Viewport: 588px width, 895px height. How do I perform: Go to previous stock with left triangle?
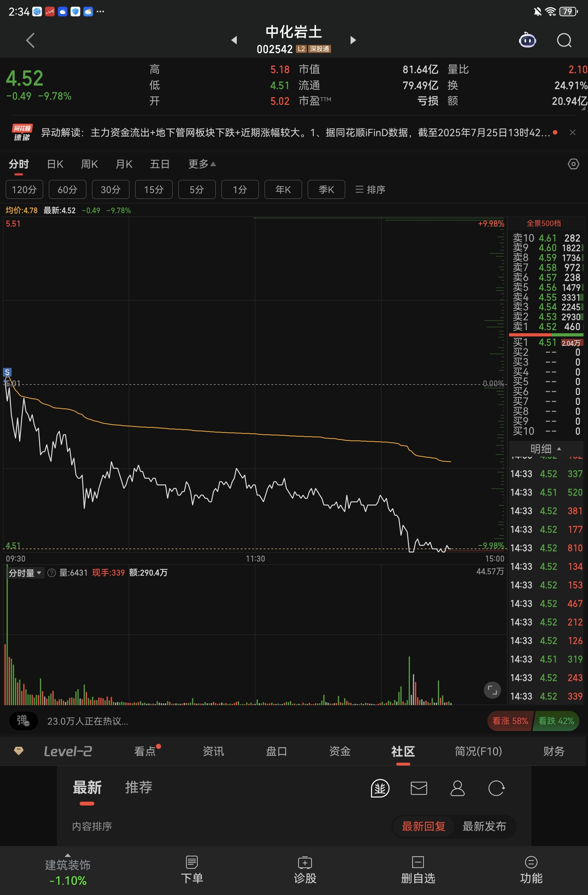pyautogui.click(x=234, y=40)
